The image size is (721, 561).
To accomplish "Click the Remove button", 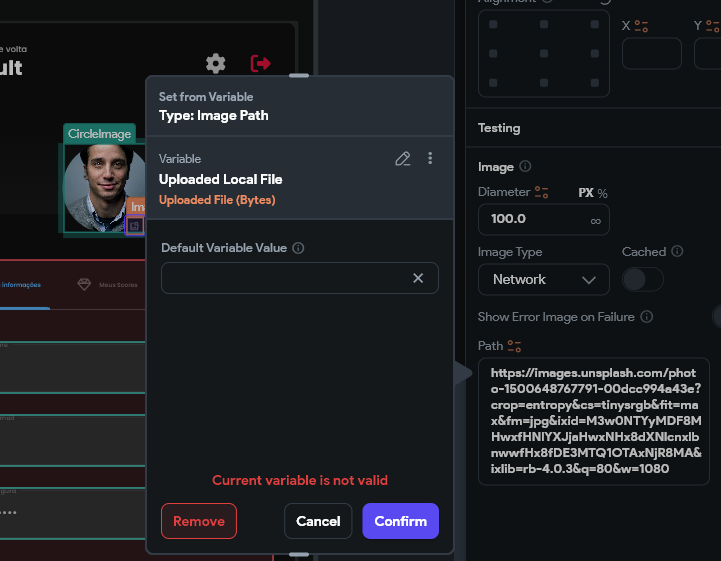I will (198, 521).
